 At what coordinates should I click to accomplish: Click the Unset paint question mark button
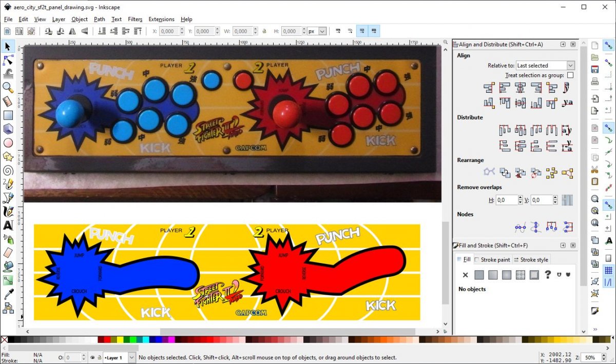click(548, 275)
